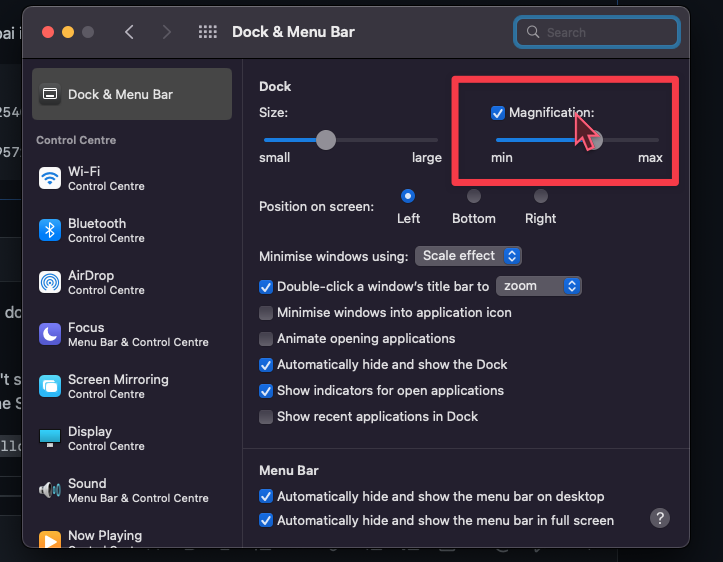Open Screen Mirroring settings
The image size is (723, 562).
pyautogui.click(x=131, y=386)
